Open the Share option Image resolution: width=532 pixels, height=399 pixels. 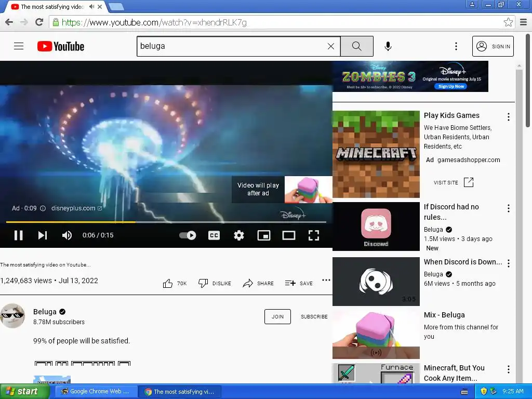[x=258, y=283]
